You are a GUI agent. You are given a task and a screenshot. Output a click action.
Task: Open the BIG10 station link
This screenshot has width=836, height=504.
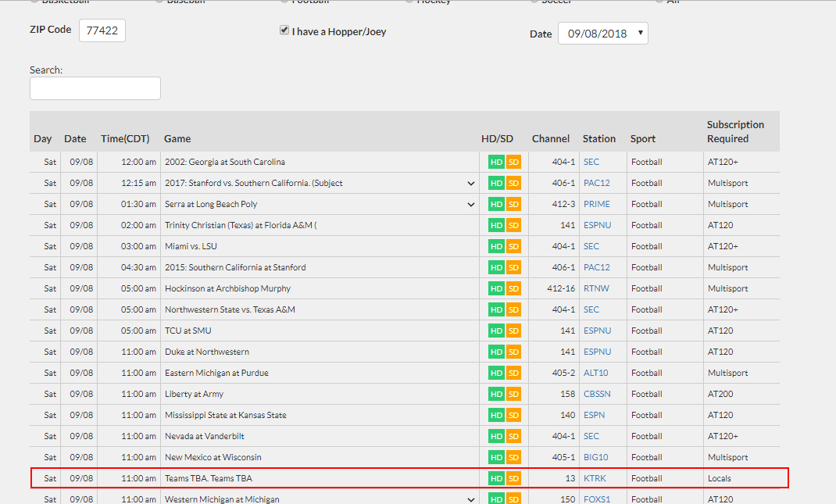[x=595, y=457]
